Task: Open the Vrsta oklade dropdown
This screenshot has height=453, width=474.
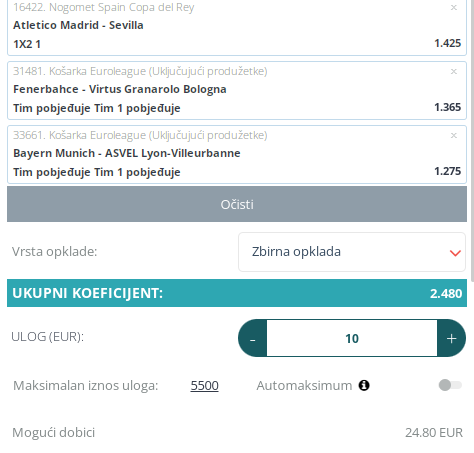Action: pyautogui.click(x=352, y=252)
